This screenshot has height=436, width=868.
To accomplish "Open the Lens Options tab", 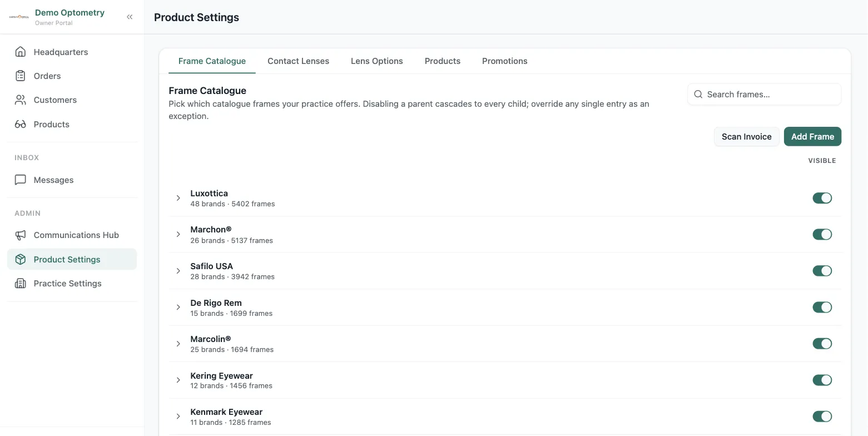I will pyautogui.click(x=377, y=61).
